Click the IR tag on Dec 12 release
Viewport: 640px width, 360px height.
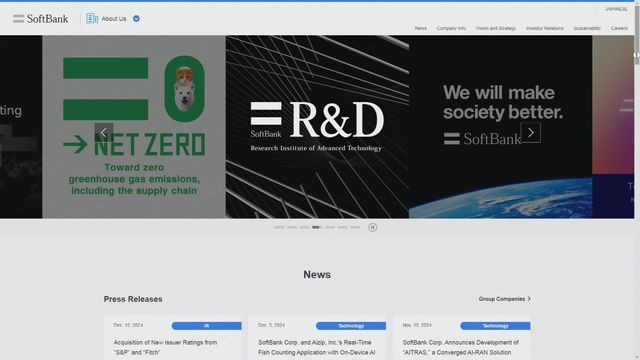click(x=207, y=326)
